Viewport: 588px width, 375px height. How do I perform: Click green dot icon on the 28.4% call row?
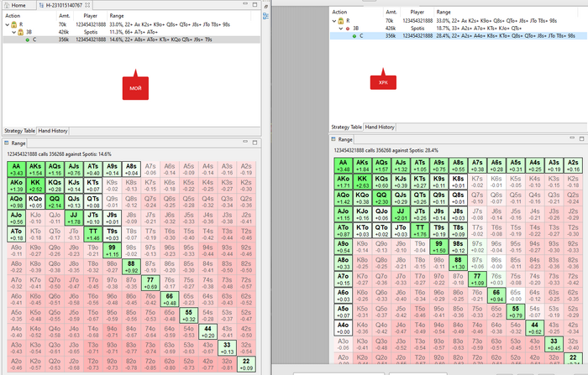(354, 36)
